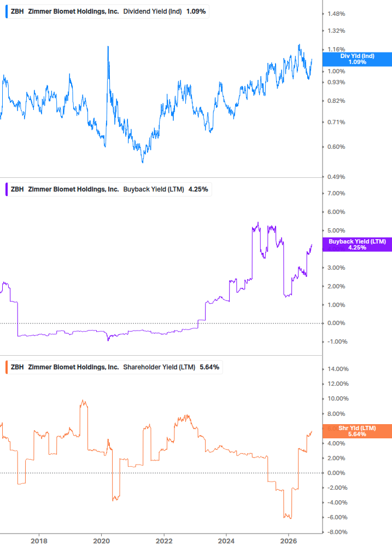The height and width of the screenshot is (550, 392).
Task: Click the 2022 label on the time axis
Action: [164, 541]
